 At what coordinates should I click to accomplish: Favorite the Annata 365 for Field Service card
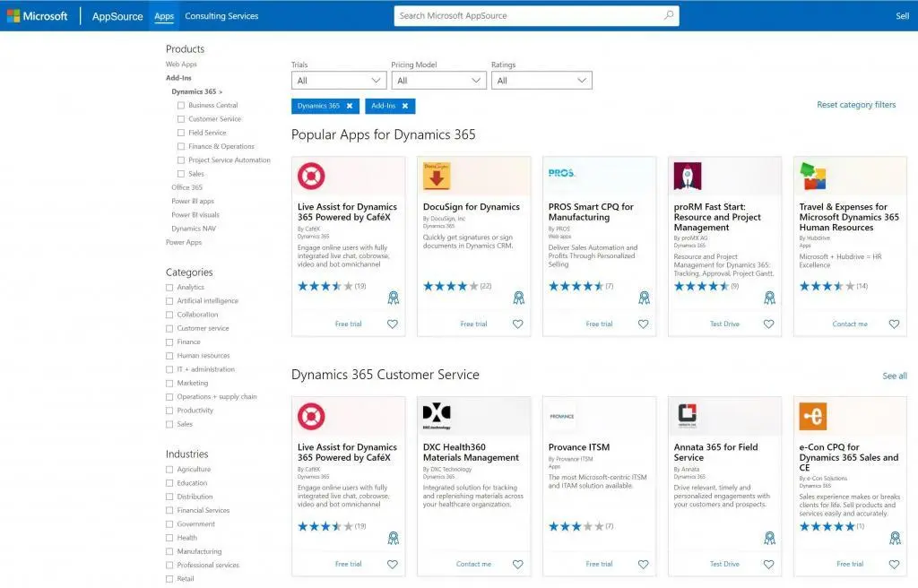click(768, 564)
